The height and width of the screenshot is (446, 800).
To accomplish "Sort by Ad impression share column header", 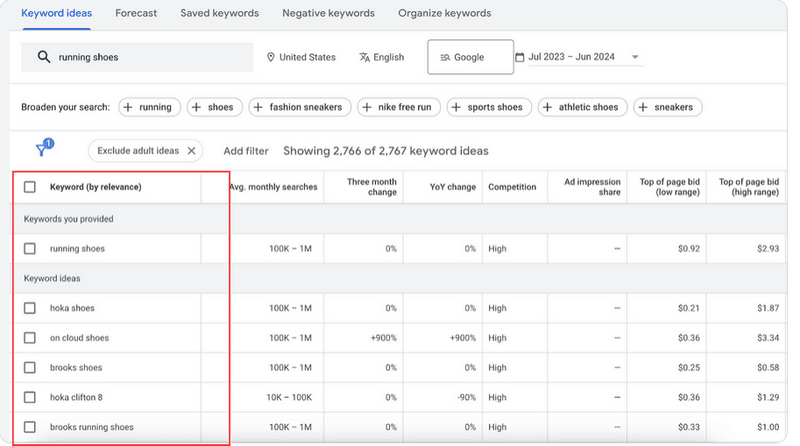I will tap(592, 187).
